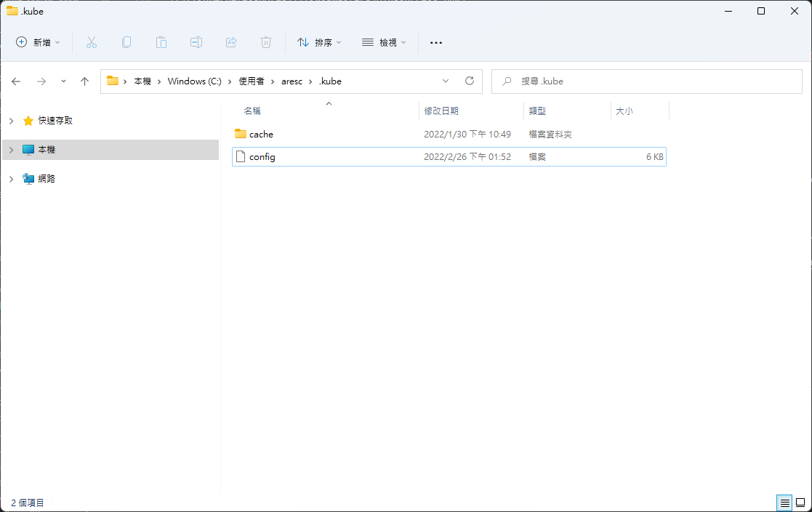This screenshot has height=512, width=812.
Task: Open the See more ellipsis menu
Action: click(x=436, y=42)
